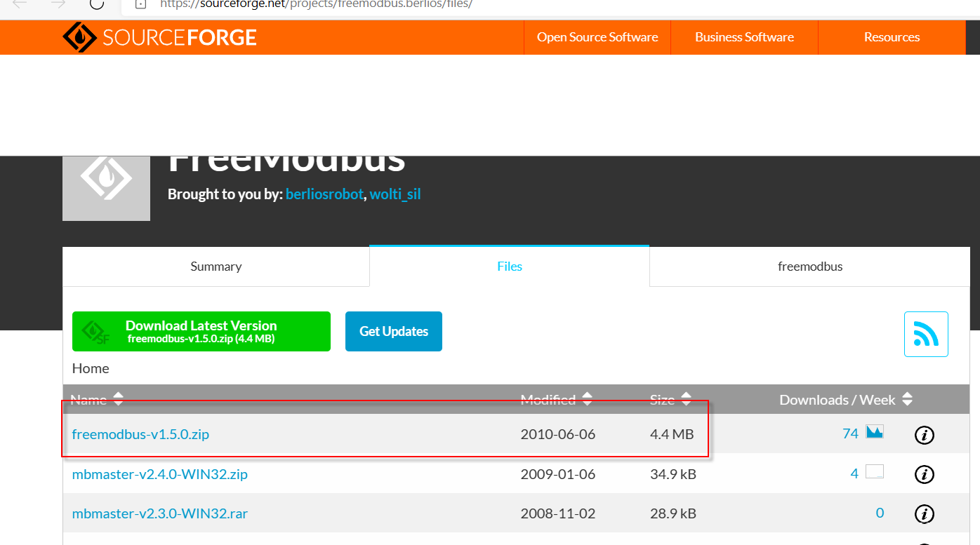Image resolution: width=980 pixels, height=545 pixels.
Task: Select the Files tab
Action: 510,267
